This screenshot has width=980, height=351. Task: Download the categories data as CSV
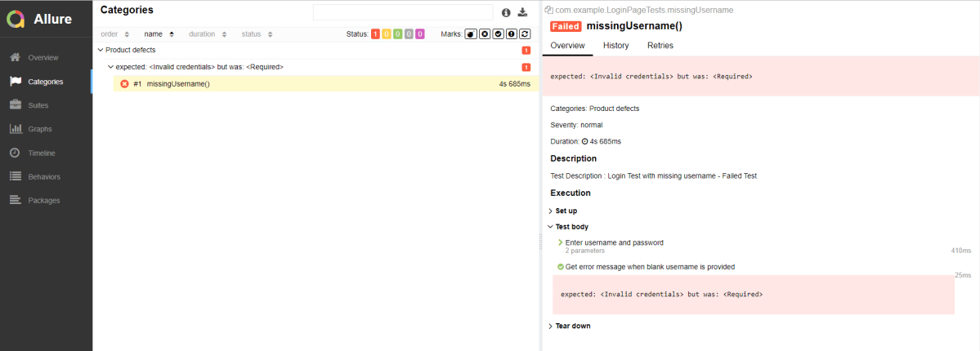[x=523, y=12]
